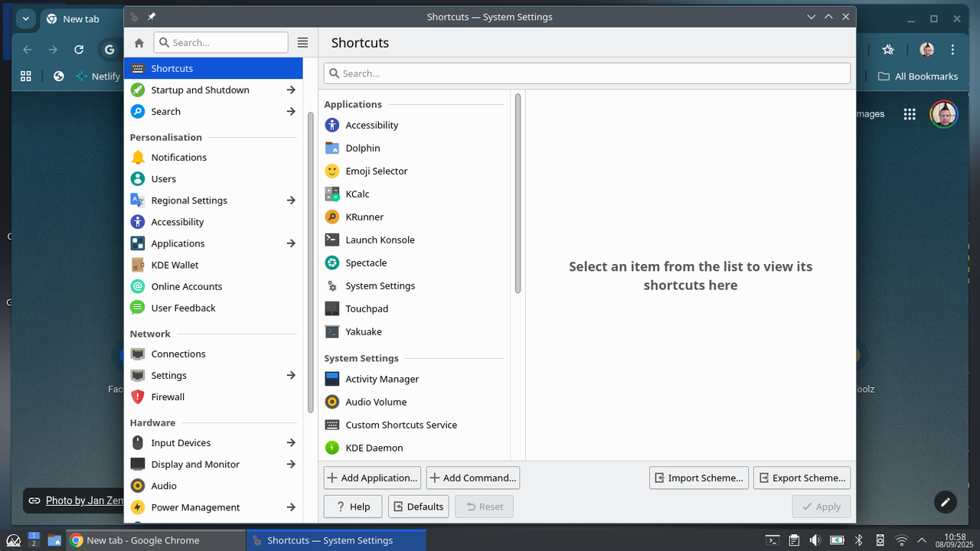
Task: Click the Add Command button
Action: point(472,478)
